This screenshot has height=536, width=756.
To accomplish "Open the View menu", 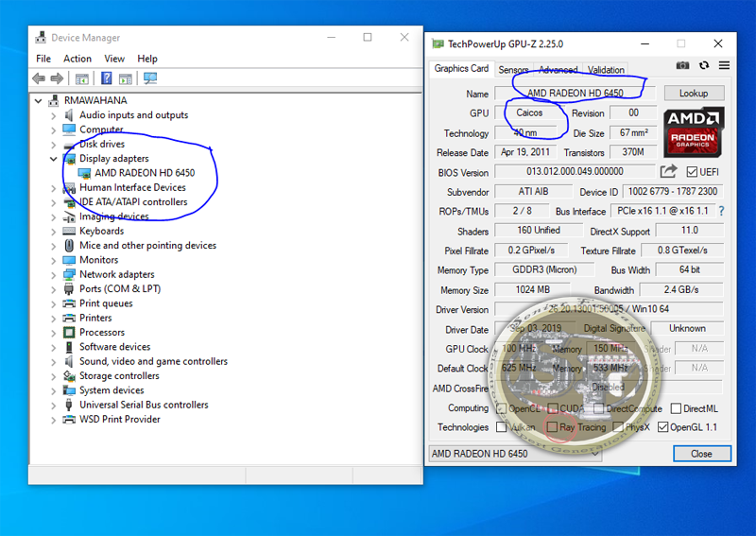I will pos(114,59).
